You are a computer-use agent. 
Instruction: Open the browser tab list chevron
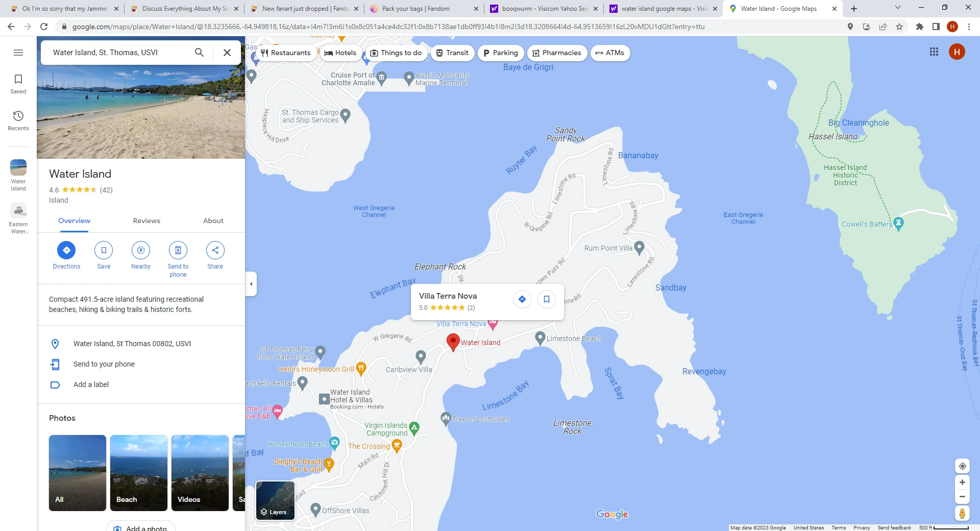pyautogui.click(x=897, y=7)
